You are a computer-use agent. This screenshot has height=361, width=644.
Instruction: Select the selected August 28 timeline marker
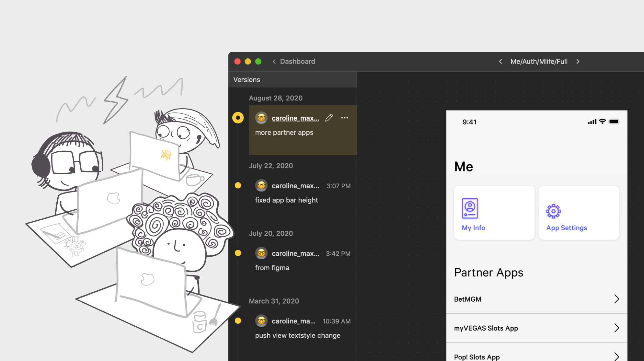coord(238,118)
